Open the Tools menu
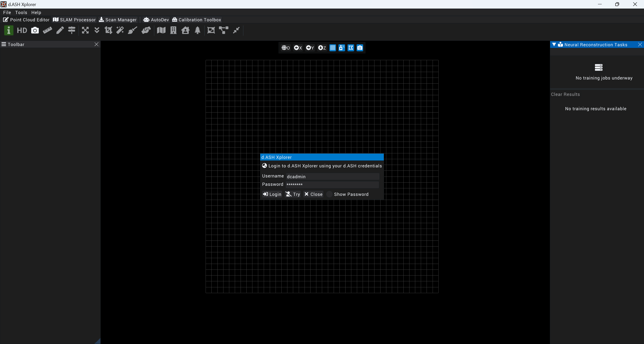Image resolution: width=644 pixels, height=344 pixels. 21,12
